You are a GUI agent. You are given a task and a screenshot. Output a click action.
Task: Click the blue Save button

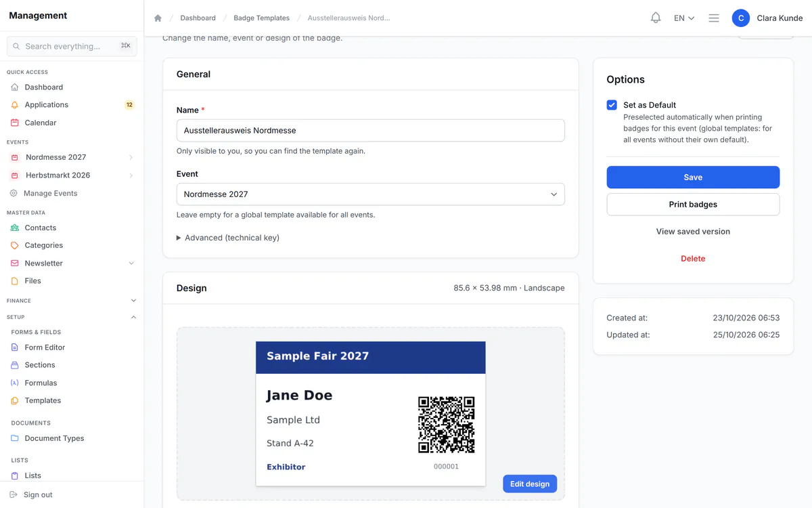click(x=693, y=177)
